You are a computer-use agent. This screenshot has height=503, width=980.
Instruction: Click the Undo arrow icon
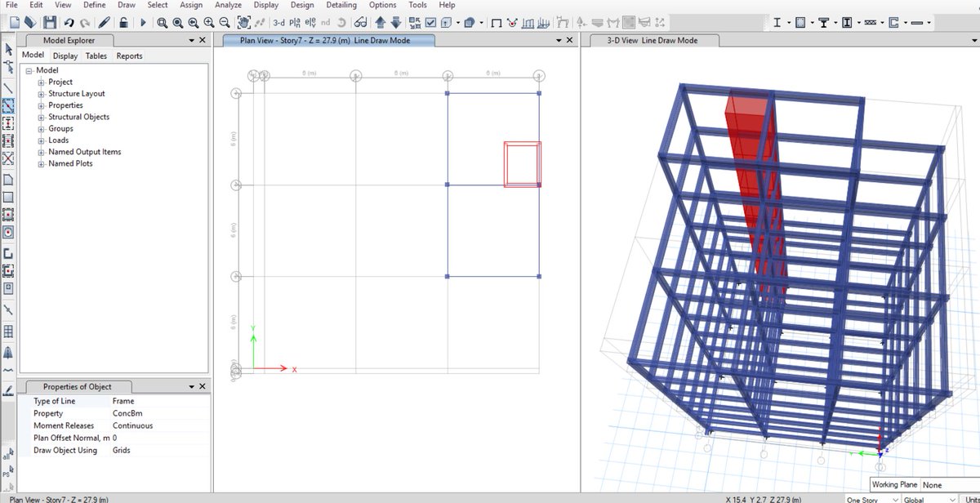[69, 22]
